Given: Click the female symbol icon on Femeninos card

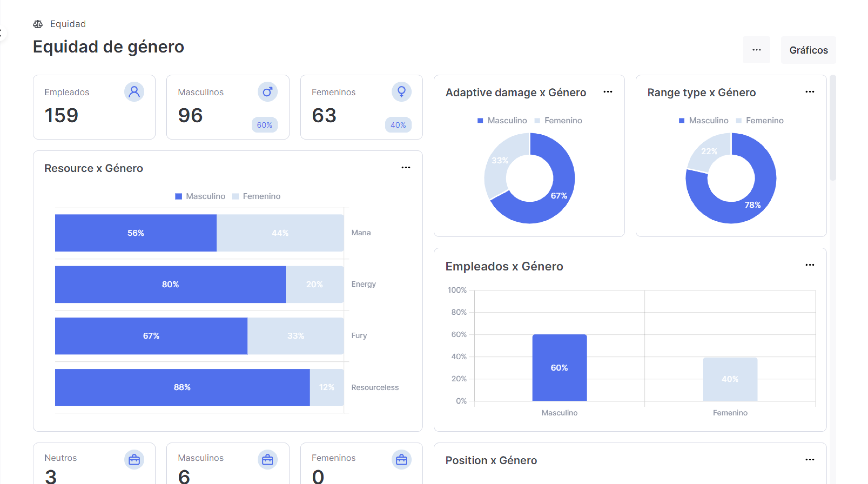Looking at the screenshot, I should click(401, 92).
